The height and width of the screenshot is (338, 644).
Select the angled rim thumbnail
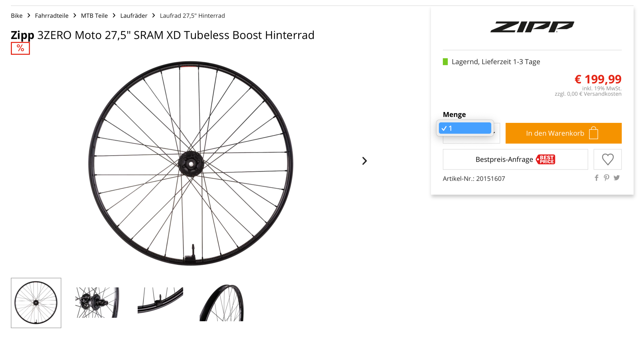(221, 303)
